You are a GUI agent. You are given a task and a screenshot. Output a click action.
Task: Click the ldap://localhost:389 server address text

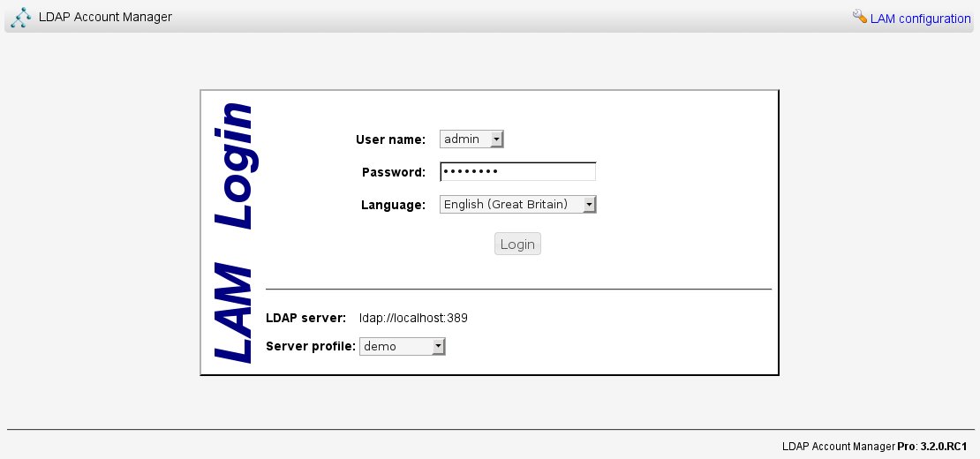(x=413, y=318)
